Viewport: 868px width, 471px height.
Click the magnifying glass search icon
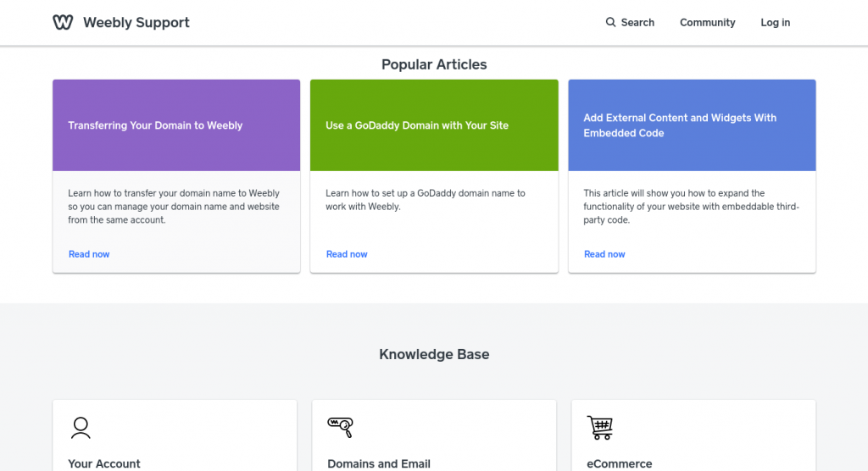[610, 22]
